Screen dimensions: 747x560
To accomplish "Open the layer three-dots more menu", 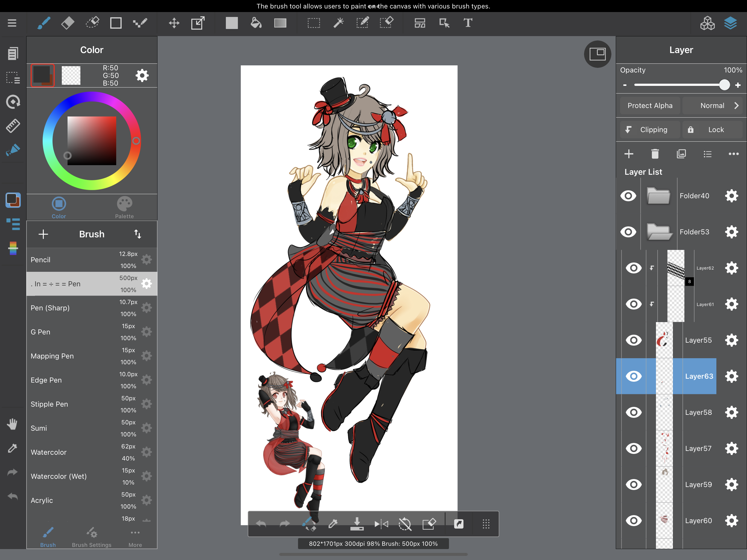I will click(734, 154).
